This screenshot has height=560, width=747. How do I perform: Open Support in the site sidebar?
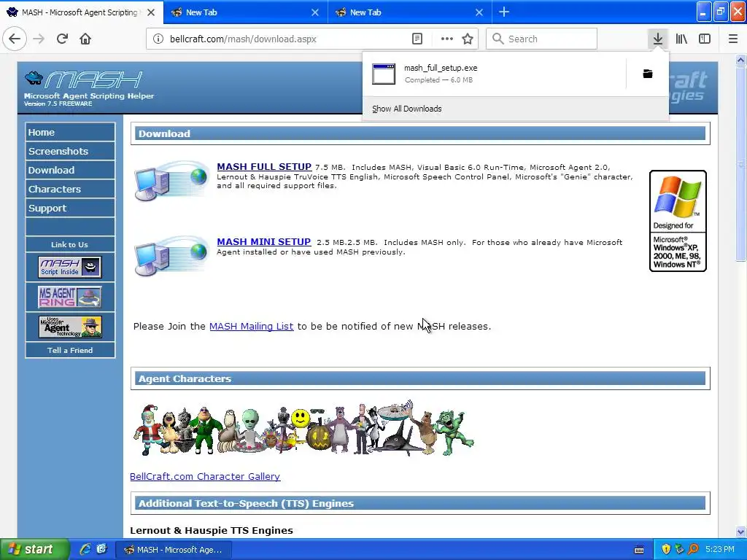[x=70, y=208]
